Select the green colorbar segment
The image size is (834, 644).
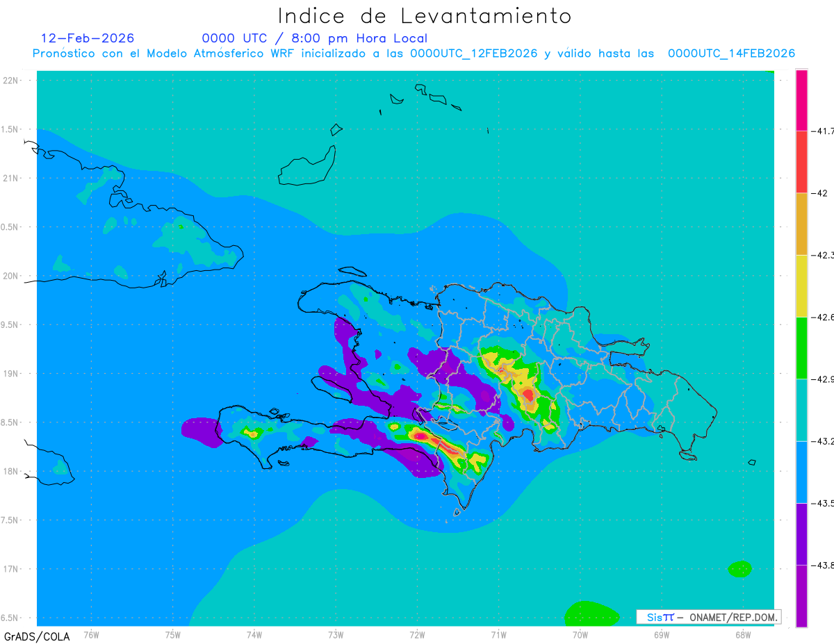801,348
